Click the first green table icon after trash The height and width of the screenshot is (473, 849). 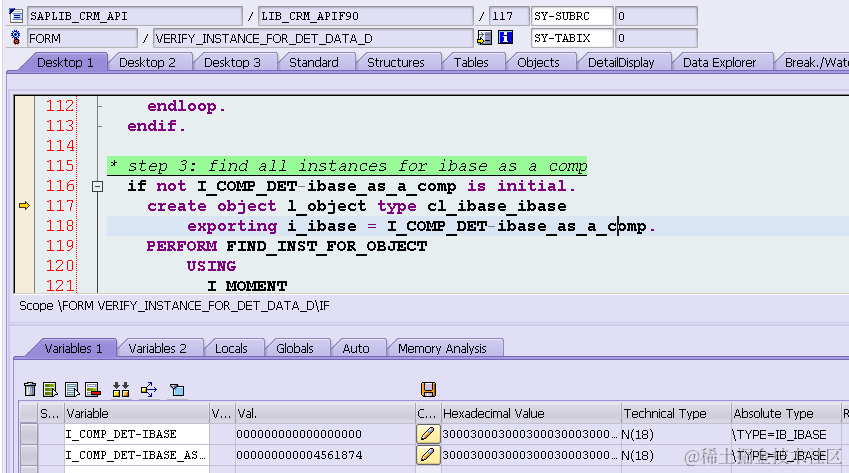(50, 389)
